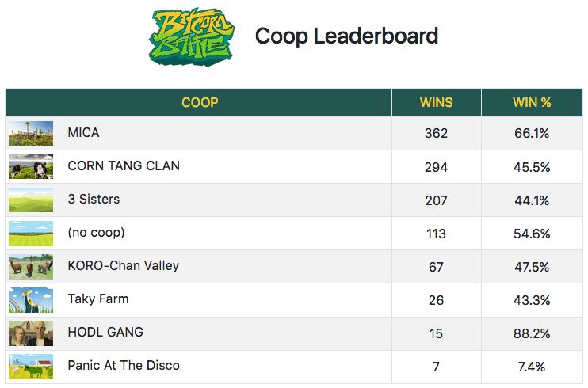The image size is (588, 388).
Task: Select the Taky Farm rainbow thumbnail
Action: 31,300
